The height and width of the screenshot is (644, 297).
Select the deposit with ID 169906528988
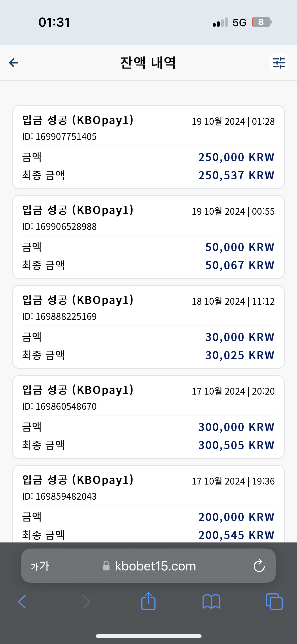click(x=148, y=237)
